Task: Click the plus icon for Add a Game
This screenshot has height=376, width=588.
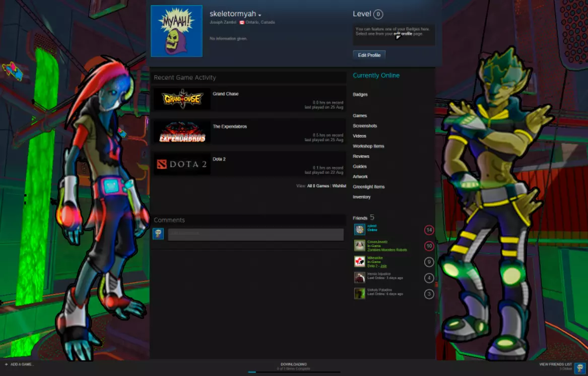Action: click(6, 364)
